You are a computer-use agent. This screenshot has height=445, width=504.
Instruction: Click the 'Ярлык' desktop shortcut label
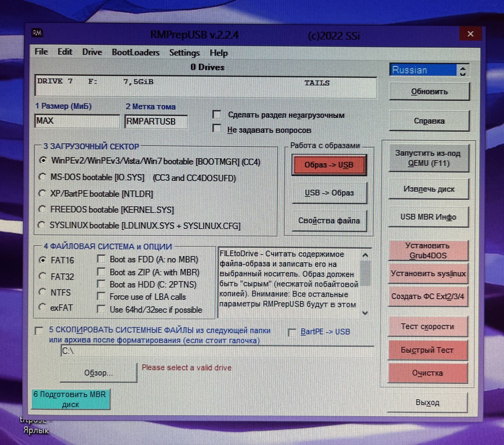36,430
